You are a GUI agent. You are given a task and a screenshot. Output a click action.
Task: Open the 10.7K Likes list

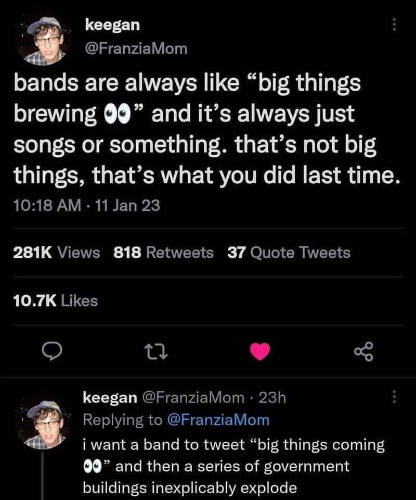[56, 301]
